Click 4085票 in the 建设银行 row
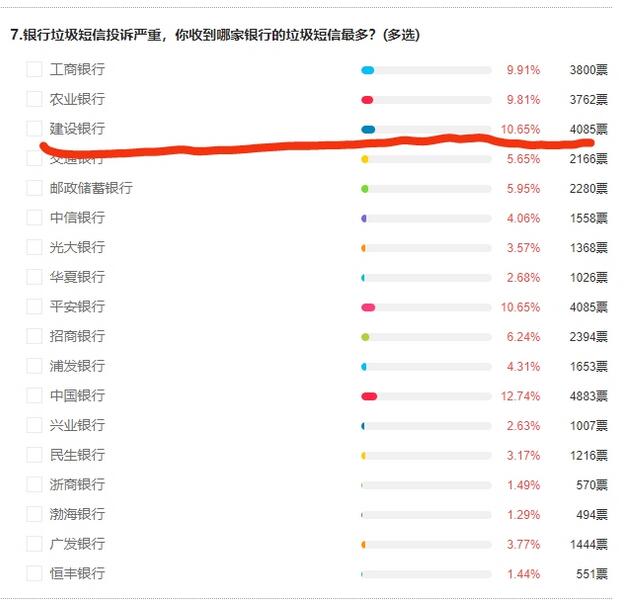The image size is (625, 604). (x=589, y=129)
